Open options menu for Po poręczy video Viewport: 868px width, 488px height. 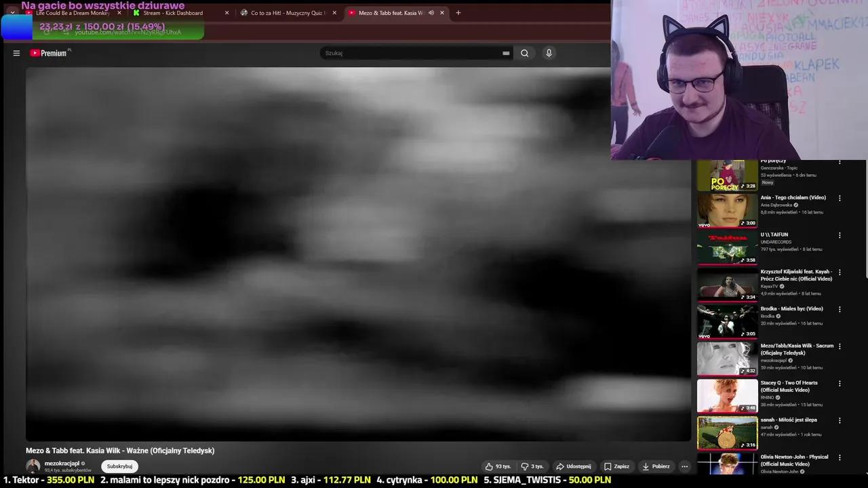coord(840,162)
